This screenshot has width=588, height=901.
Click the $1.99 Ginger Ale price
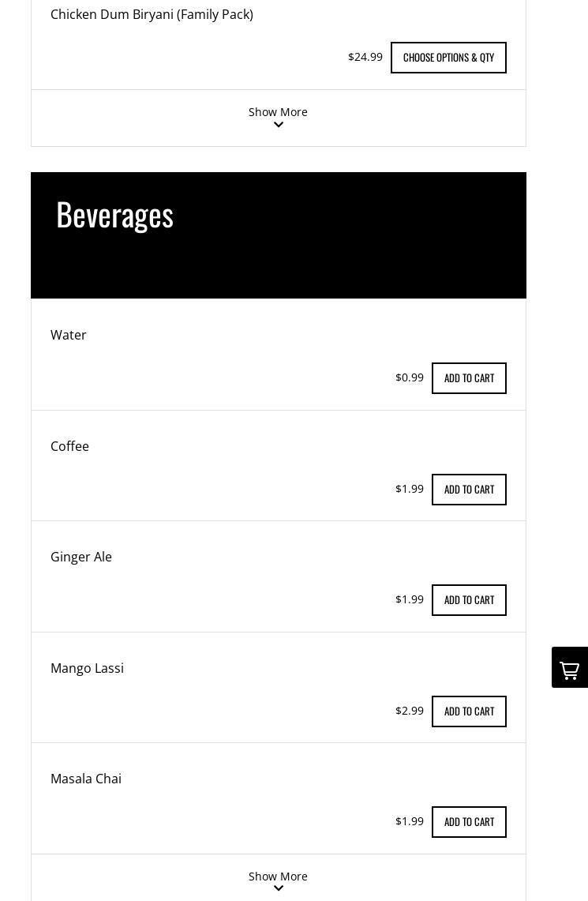tap(410, 599)
